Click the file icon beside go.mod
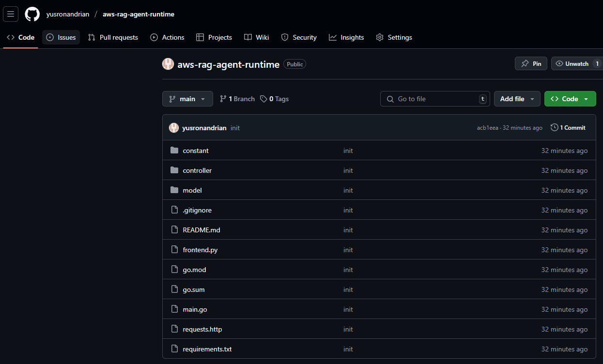The height and width of the screenshot is (364, 603). click(x=174, y=270)
